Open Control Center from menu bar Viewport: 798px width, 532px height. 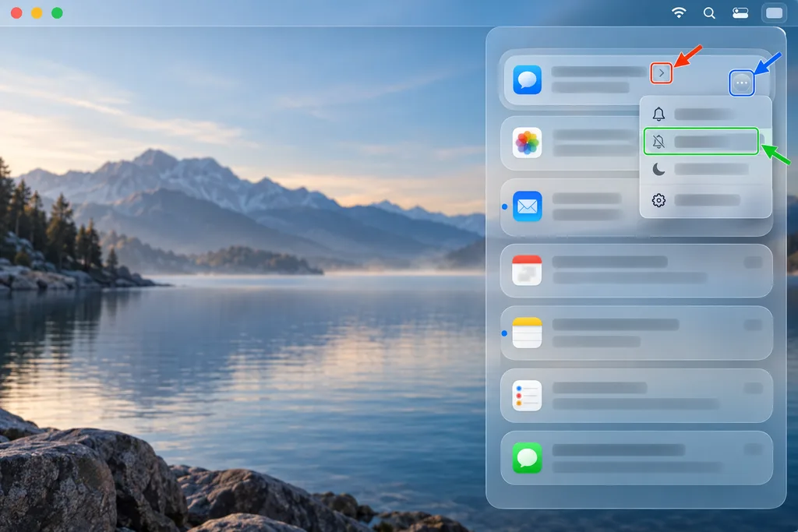(x=740, y=13)
